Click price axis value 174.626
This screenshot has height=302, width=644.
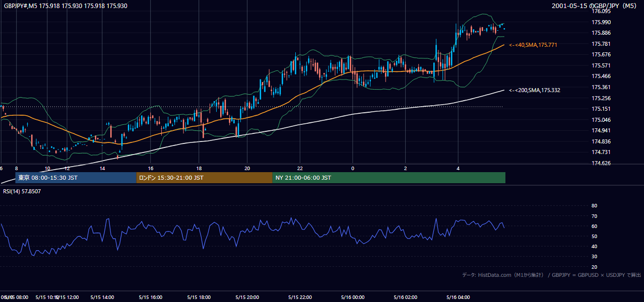[601, 163]
